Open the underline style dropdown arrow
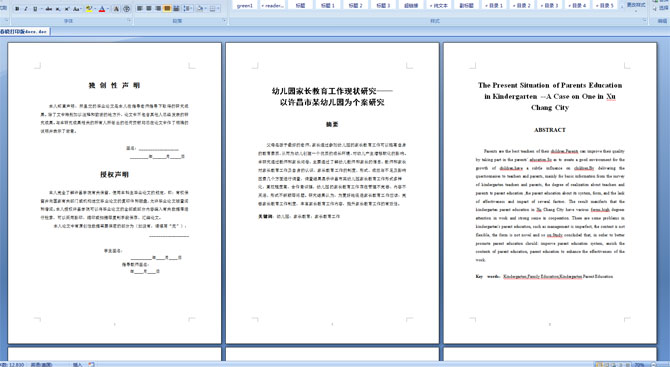 tap(41, 9)
